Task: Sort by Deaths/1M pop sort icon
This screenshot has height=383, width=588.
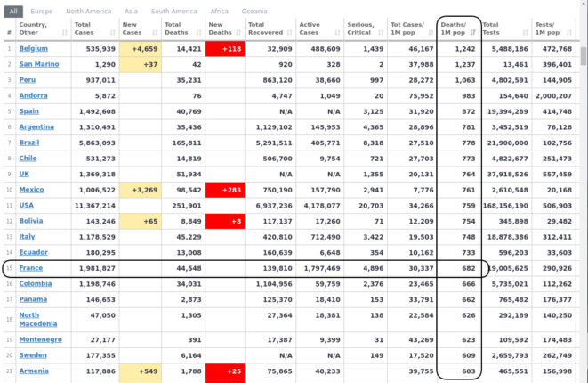Action: (473, 33)
